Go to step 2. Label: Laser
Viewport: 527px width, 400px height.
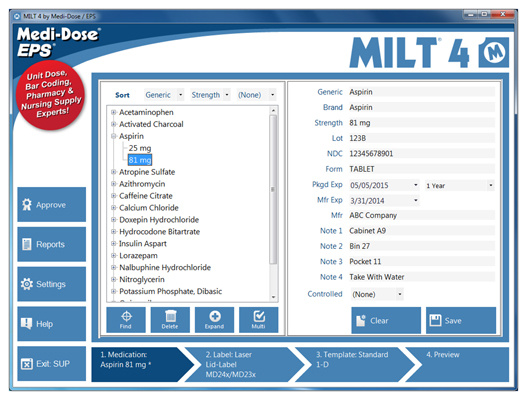pos(242,364)
